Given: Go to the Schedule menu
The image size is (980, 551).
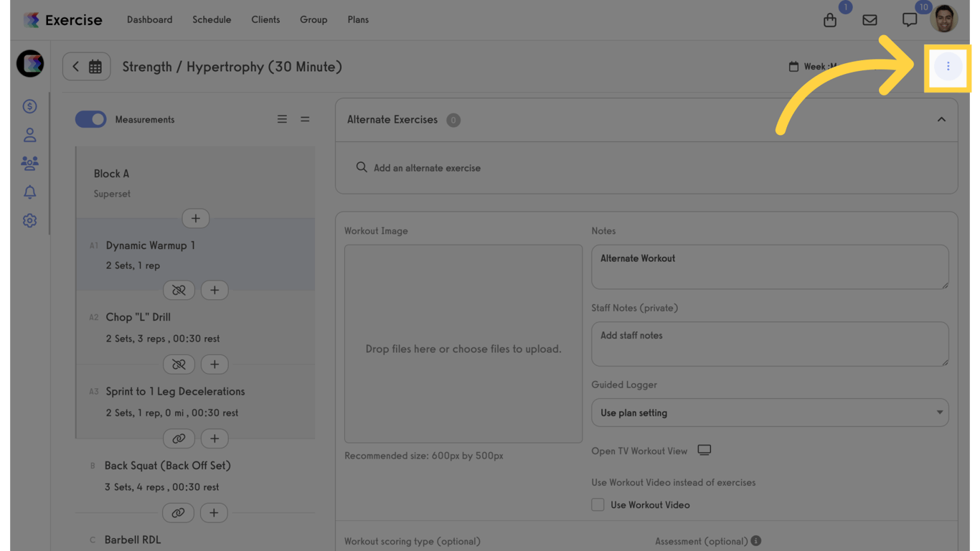Looking at the screenshot, I should (212, 19).
